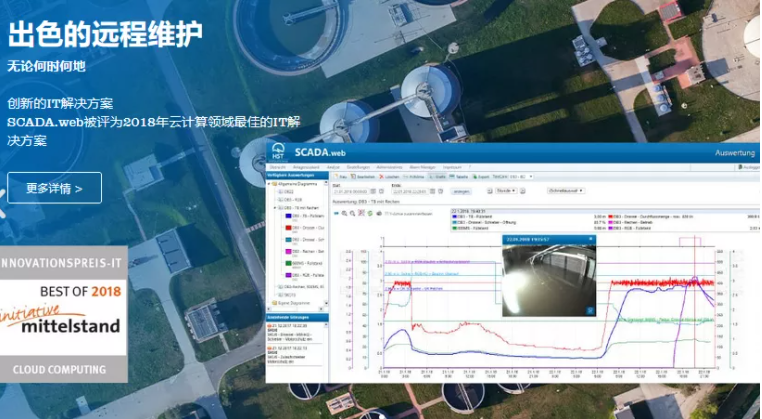Expand the Allgemeine Diagramme tree folder

click(x=269, y=185)
